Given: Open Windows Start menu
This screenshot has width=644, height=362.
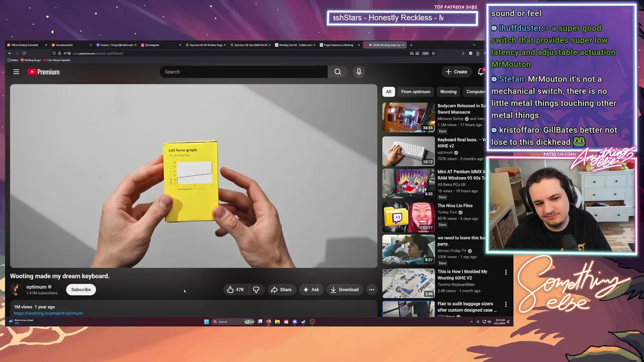Looking at the screenshot, I should pos(206,322).
